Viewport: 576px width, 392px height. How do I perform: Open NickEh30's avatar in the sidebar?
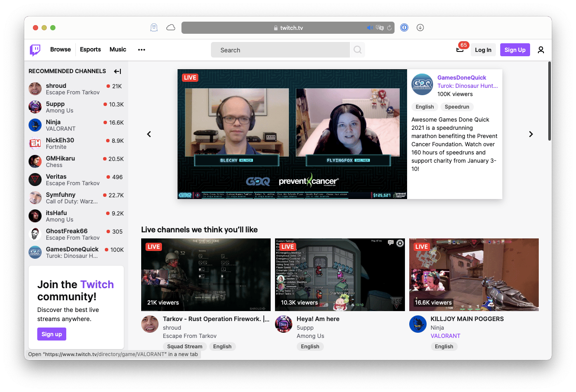point(35,143)
